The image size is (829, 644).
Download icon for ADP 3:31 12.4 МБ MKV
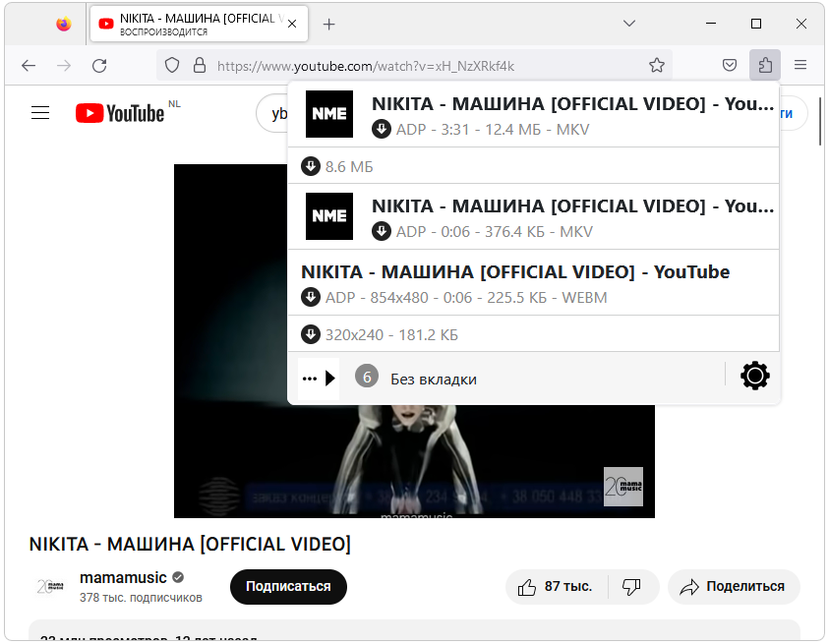click(x=382, y=129)
